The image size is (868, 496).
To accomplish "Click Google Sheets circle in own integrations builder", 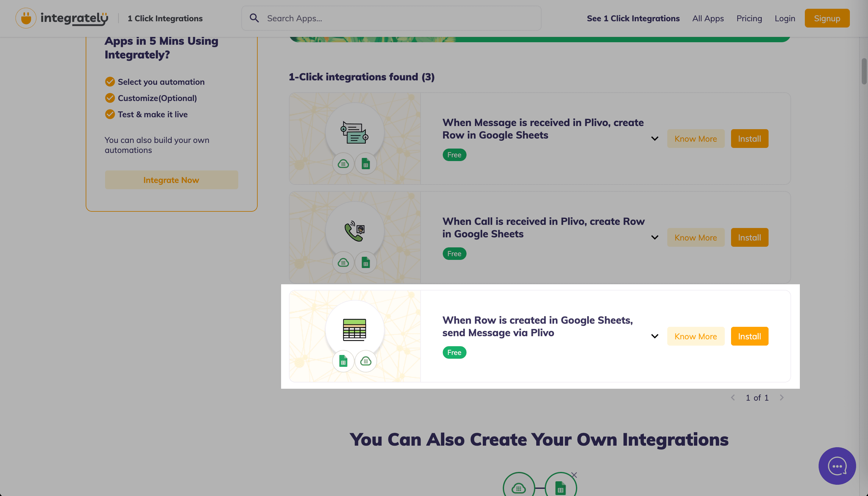I will 561,487.
